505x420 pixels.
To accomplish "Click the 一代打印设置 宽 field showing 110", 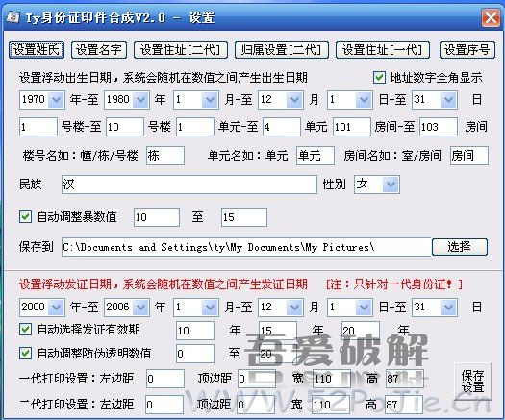I will (x=332, y=379).
